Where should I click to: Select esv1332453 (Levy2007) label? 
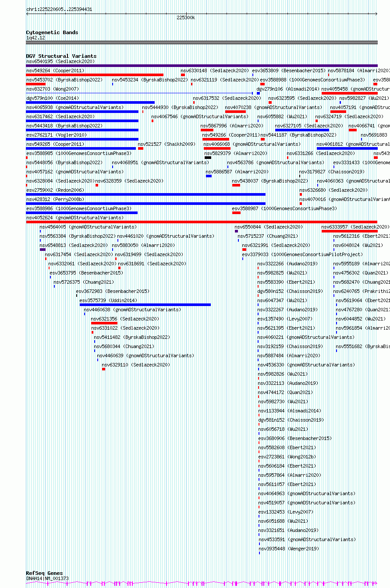coord(286,512)
